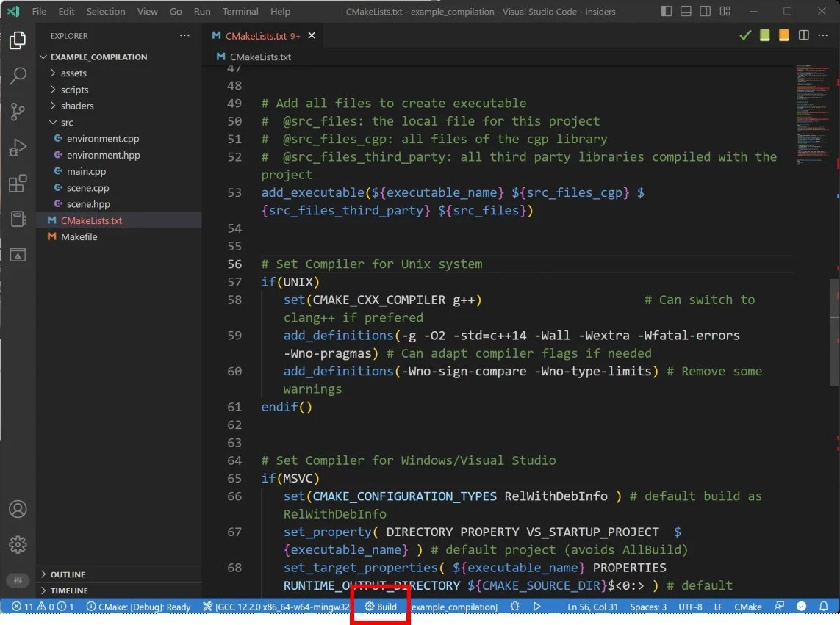
Task: Click the feedback person icon in status bar
Action: coord(780,606)
